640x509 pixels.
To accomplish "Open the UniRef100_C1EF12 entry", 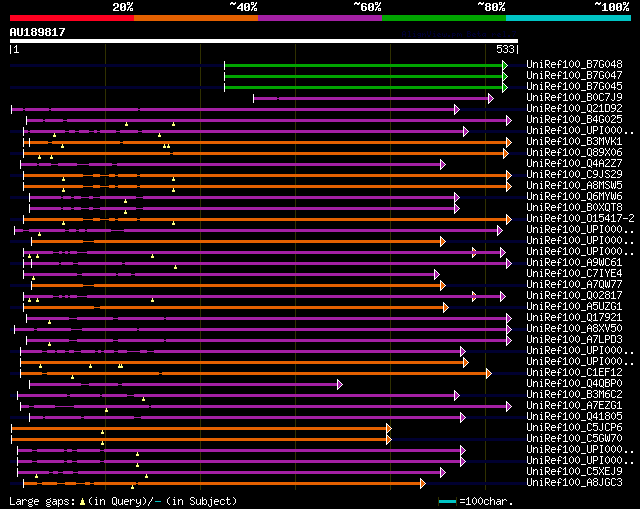I will [x=574, y=372].
